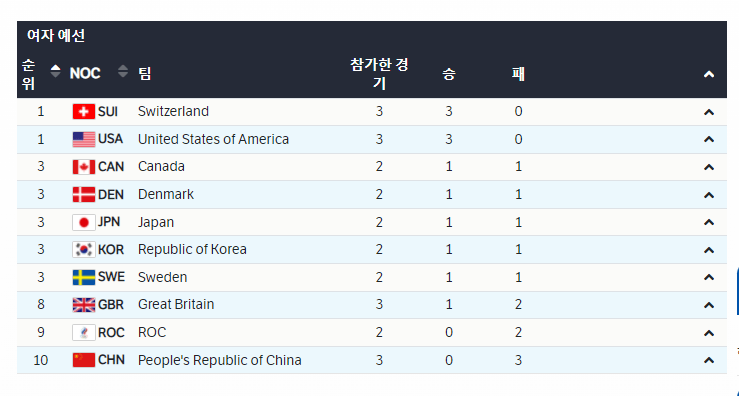Click the USA flag icon

84,140
